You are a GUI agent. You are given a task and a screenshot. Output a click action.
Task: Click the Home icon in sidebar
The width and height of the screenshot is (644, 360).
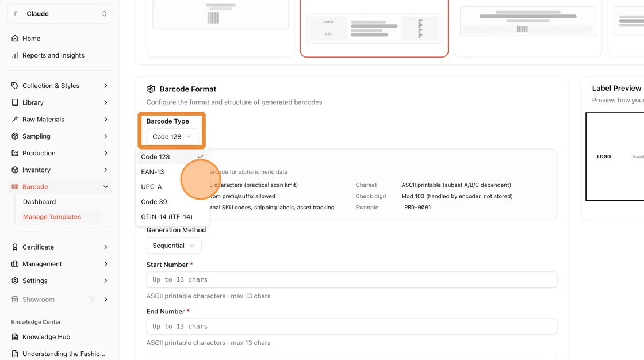tap(15, 38)
